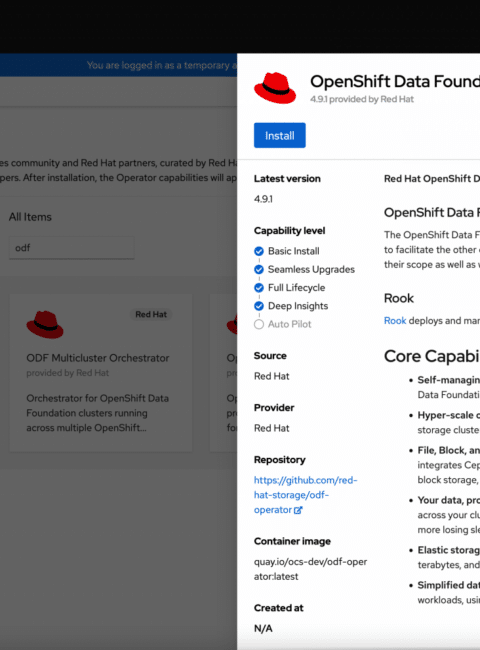Click the Capability level heading
The image size is (480, 650).
290,230
